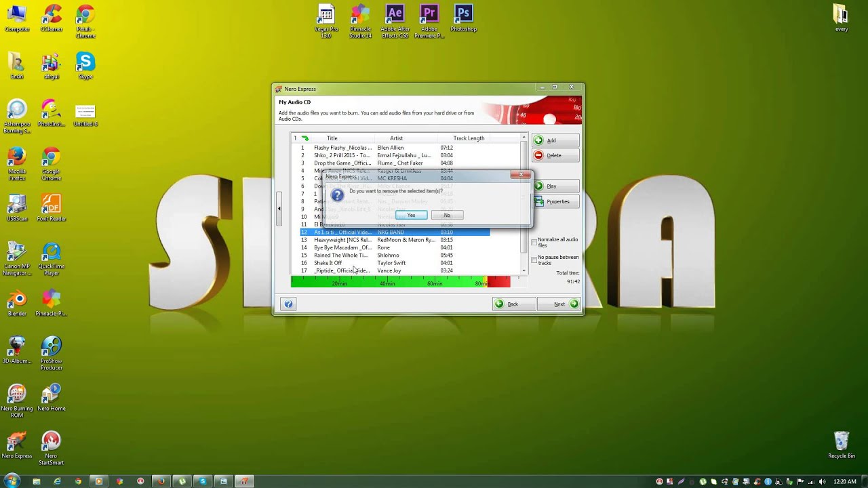Click the track list scroll-down arrow

click(524, 270)
